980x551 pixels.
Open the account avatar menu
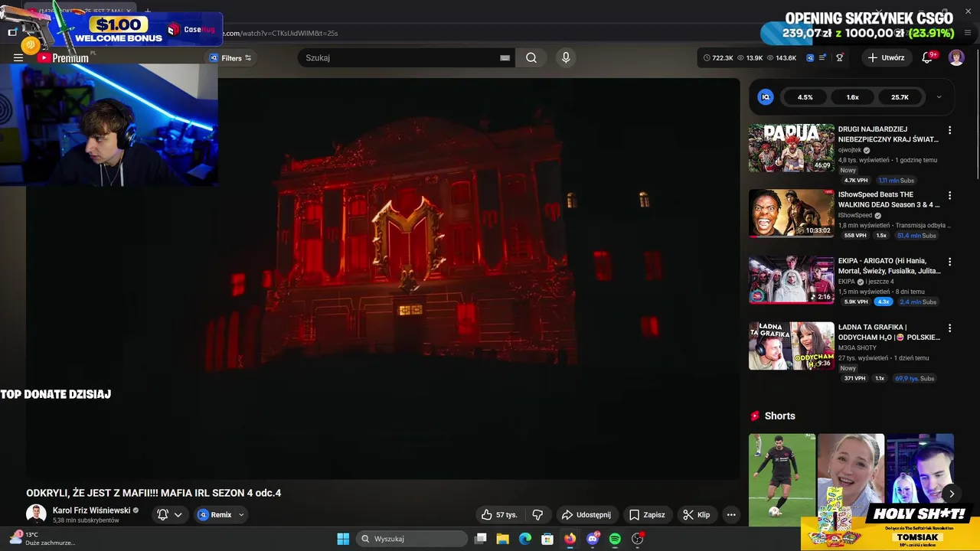coord(956,57)
